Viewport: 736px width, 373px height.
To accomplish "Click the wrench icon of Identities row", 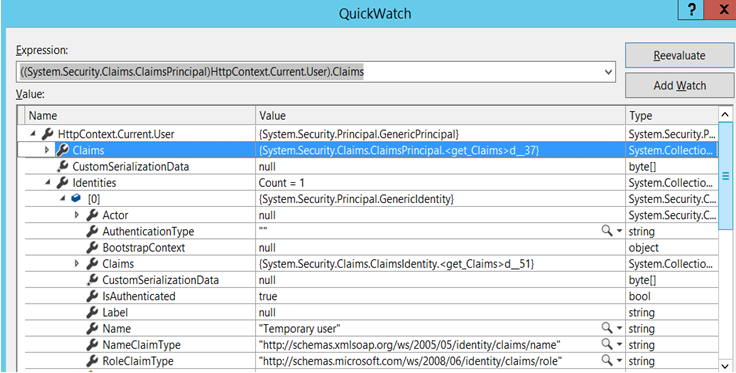I will (62, 183).
